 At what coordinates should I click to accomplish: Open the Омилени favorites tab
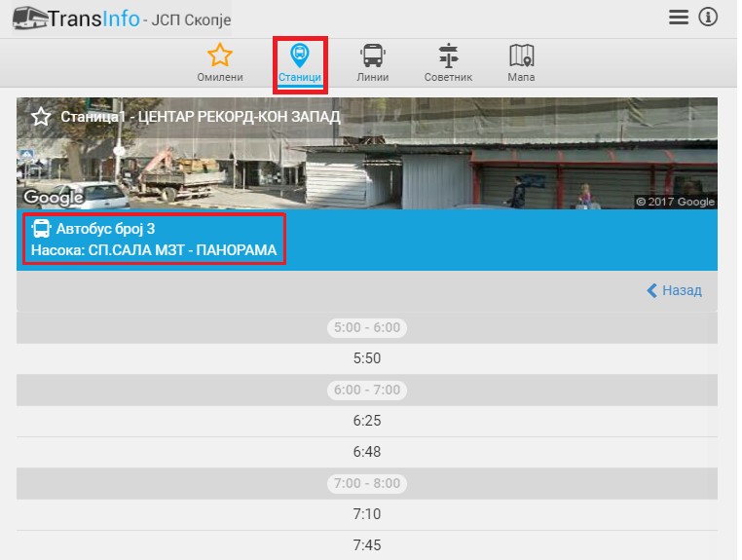pos(220,62)
